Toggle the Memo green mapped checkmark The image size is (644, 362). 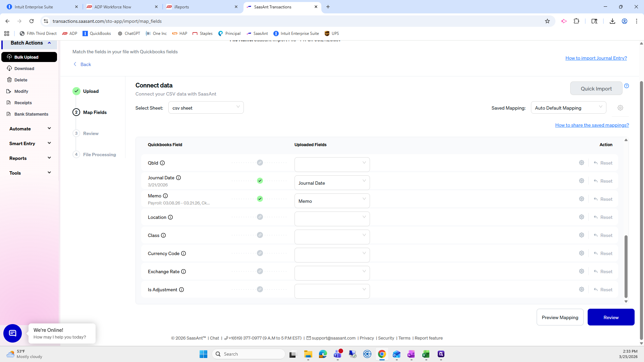pyautogui.click(x=260, y=199)
